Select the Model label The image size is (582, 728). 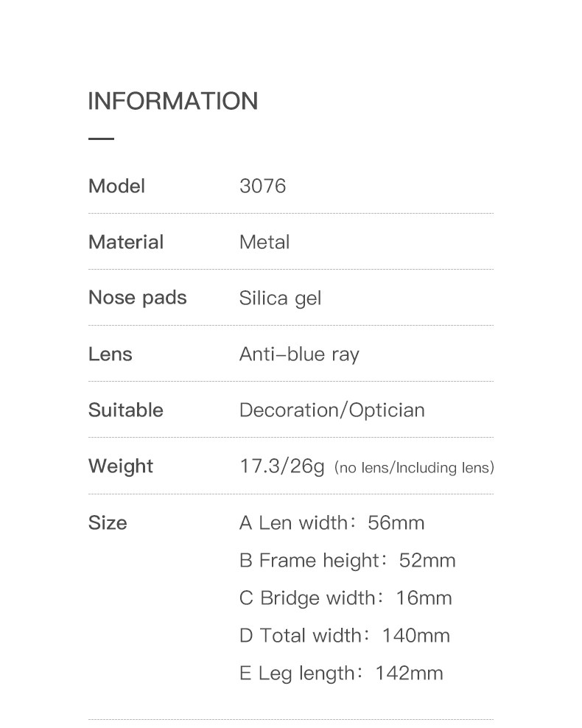coord(116,186)
